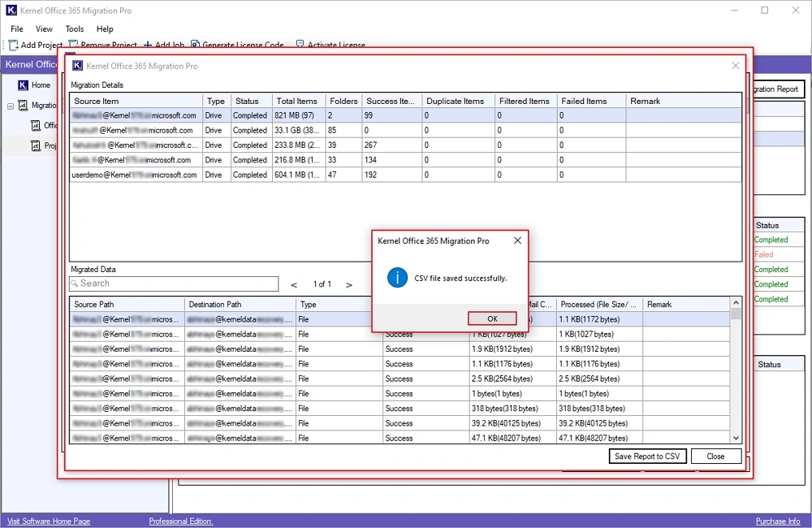Click the previous page arrow near the search box

(293, 284)
